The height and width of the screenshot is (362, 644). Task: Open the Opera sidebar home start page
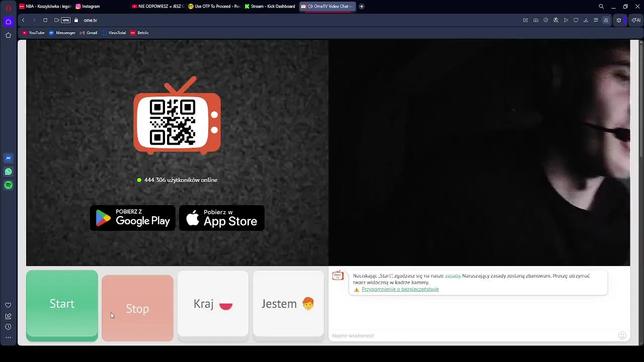tap(8, 22)
